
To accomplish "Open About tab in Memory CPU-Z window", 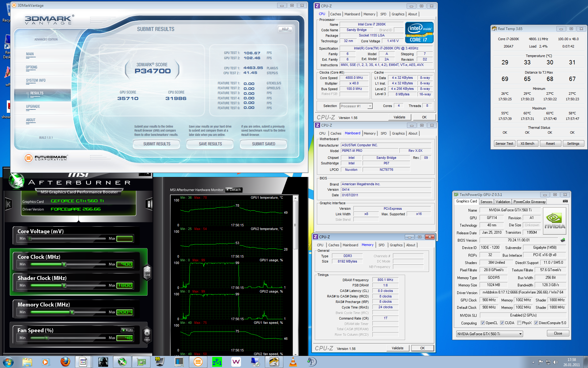I will click(x=411, y=245).
